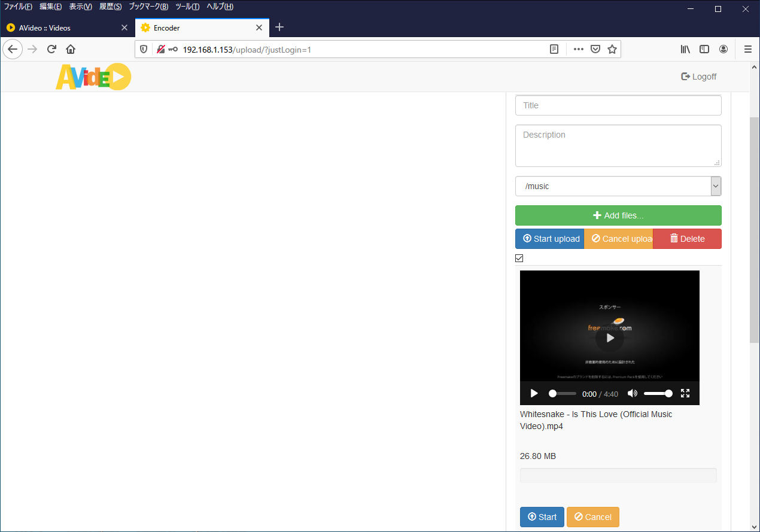
Task: Reload the page with the refresh icon
Action: [x=51, y=49]
